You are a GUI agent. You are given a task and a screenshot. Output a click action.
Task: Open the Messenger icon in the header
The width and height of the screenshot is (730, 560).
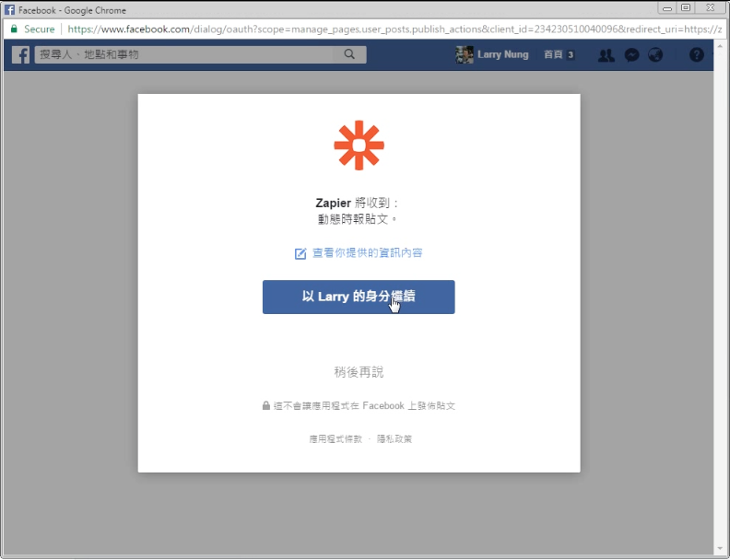pos(631,55)
